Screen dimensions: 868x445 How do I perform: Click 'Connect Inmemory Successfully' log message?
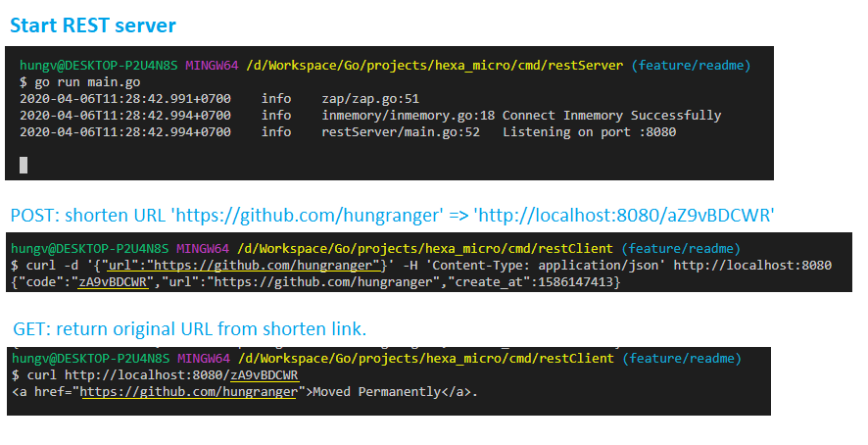coord(611,116)
